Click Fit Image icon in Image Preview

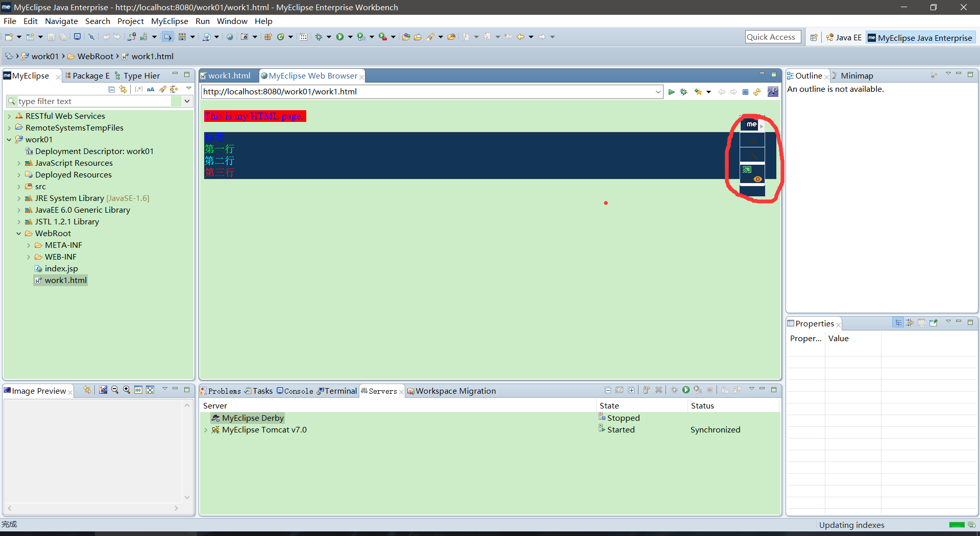[x=150, y=390]
